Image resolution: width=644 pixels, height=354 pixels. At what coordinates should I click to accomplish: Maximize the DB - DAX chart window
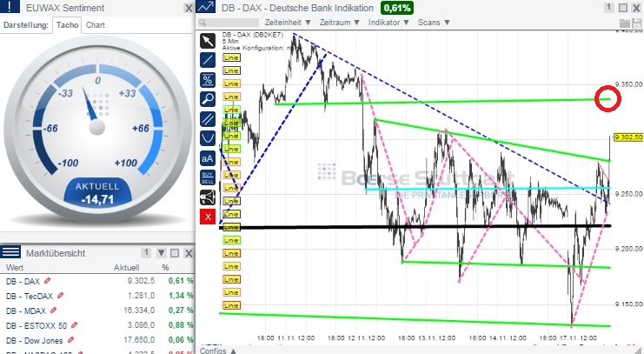[623, 8]
